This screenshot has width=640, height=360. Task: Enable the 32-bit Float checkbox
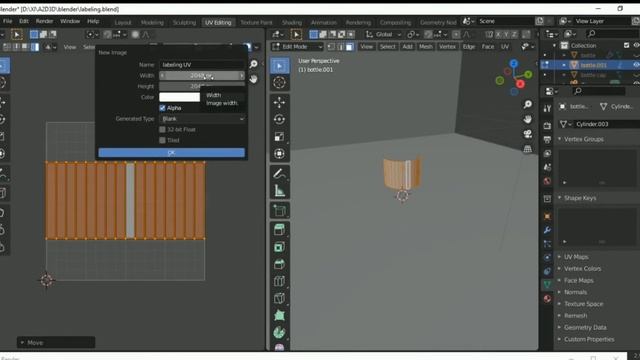(x=162, y=129)
